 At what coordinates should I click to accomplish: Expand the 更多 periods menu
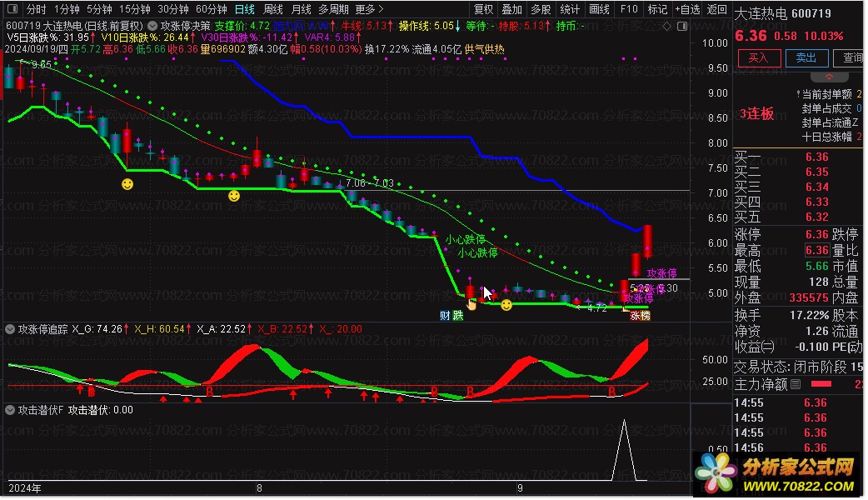(369, 9)
